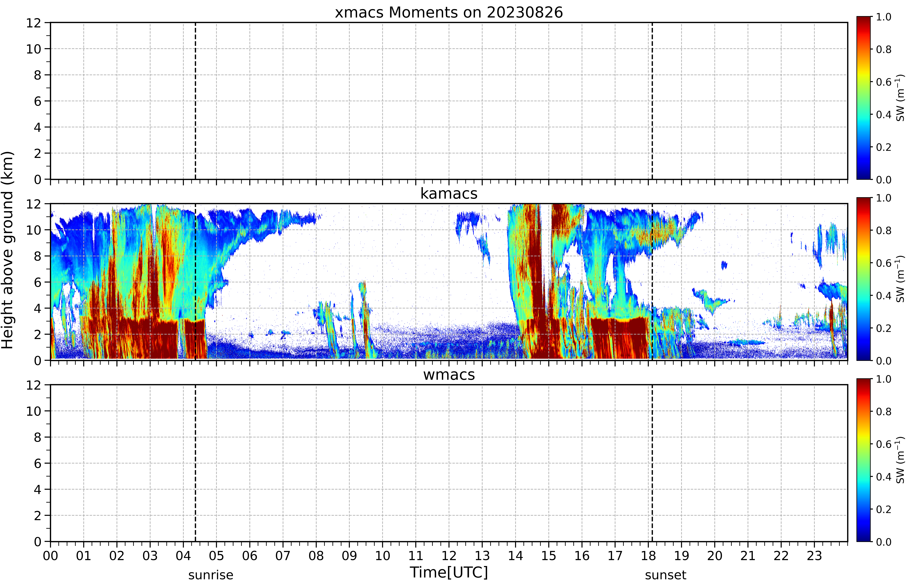Click the sunrise dashed line in wmacs panel

tap(196, 463)
